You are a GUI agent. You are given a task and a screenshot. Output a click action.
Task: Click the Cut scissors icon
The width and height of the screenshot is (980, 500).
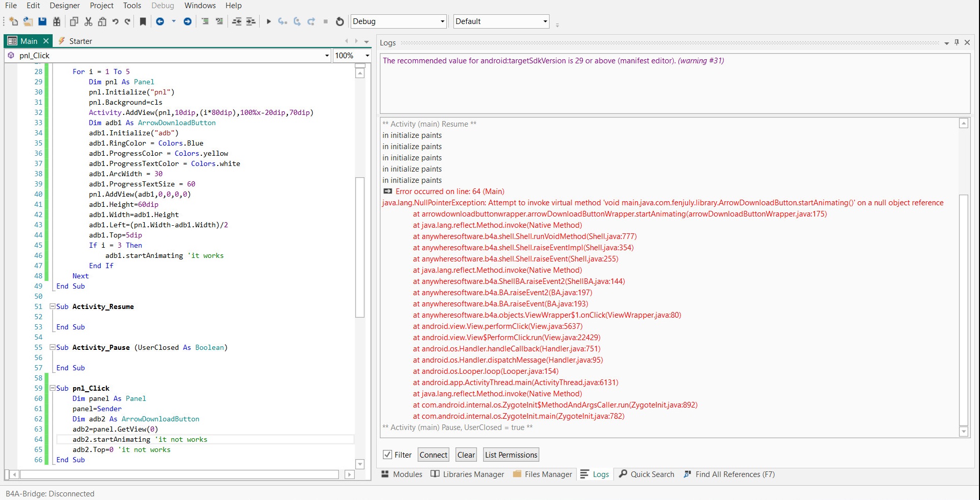[x=88, y=21]
